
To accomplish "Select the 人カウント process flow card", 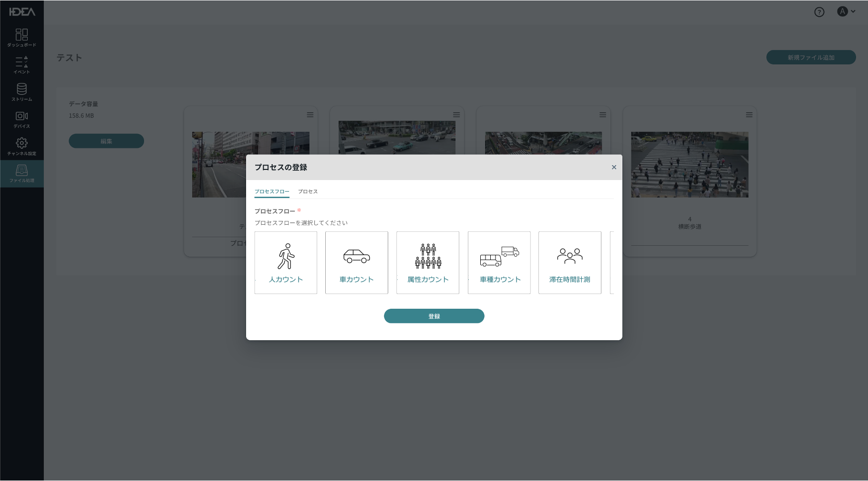I will tap(286, 262).
